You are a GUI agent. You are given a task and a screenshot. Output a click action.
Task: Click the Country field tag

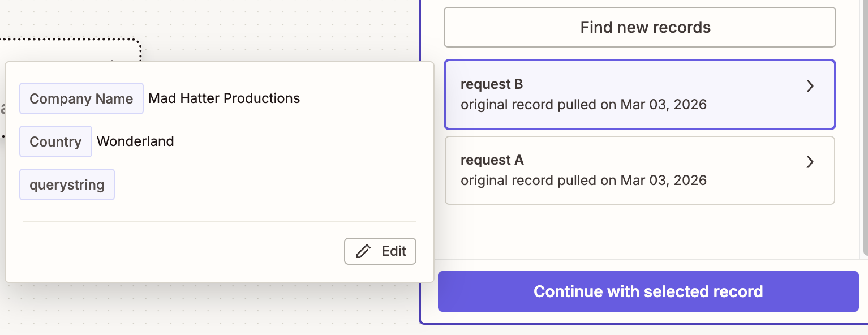coord(55,141)
